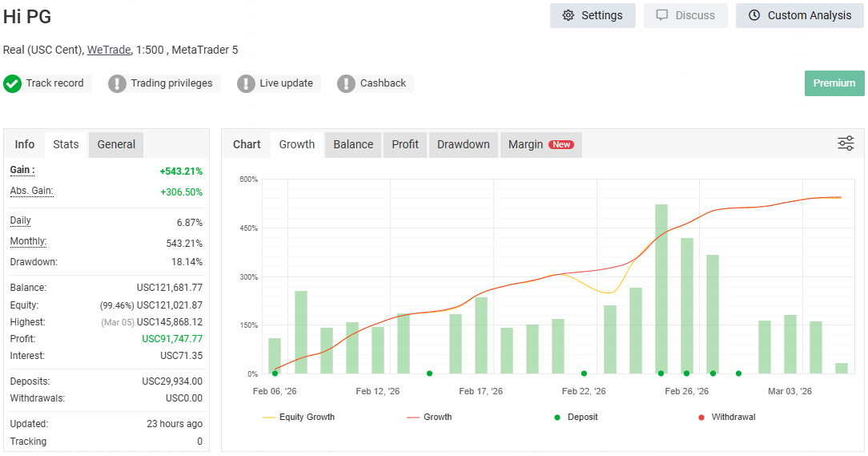Open the Margin tab marked New
This screenshot has height=456, width=868.
pyautogui.click(x=540, y=144)
